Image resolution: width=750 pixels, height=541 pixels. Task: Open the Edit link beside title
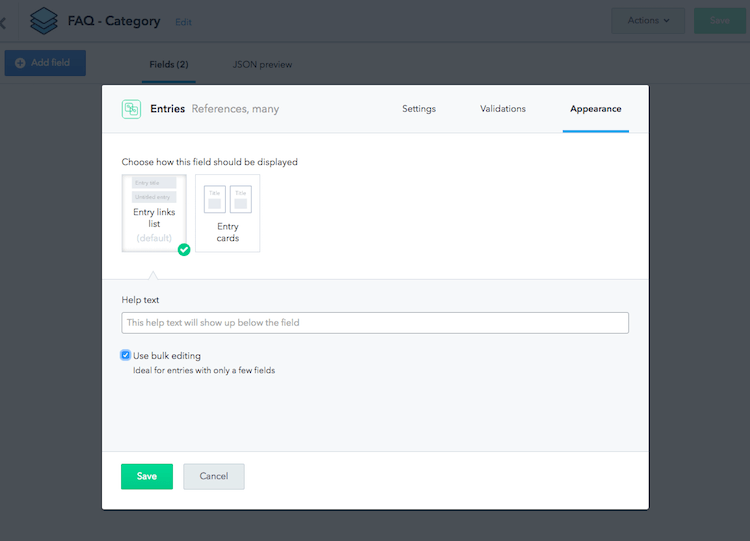click(x=183, y=22)
